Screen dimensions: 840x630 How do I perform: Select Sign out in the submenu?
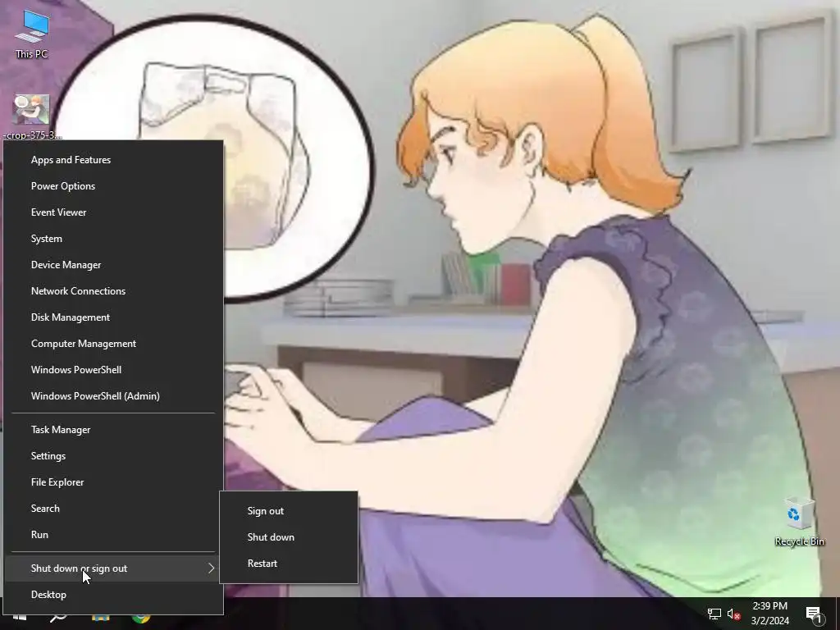click(289, 510)
